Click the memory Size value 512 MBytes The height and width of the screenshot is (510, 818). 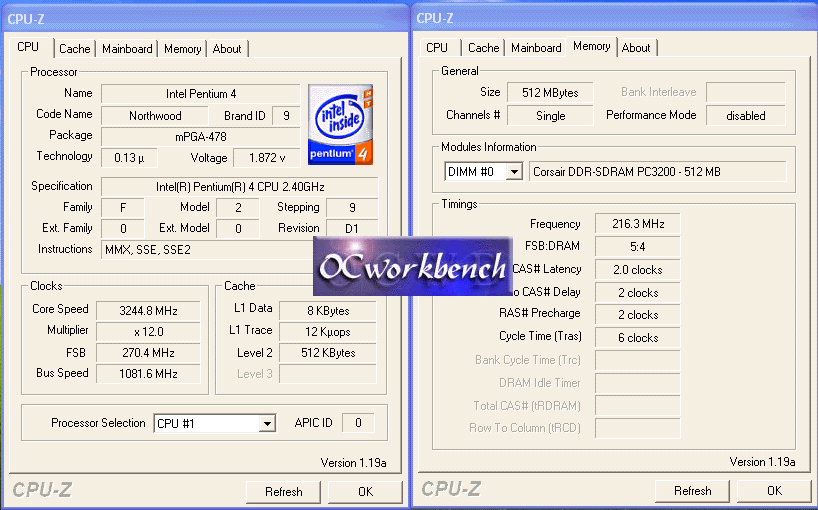click(550, 93)
